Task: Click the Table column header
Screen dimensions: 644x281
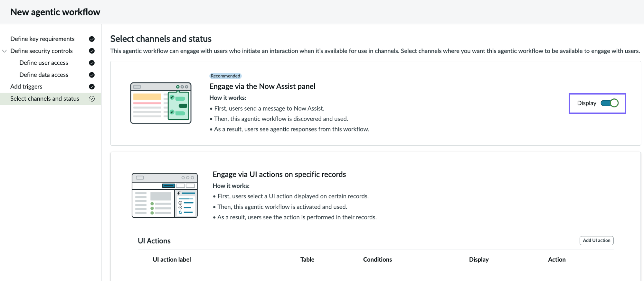Action: (307, 259)
